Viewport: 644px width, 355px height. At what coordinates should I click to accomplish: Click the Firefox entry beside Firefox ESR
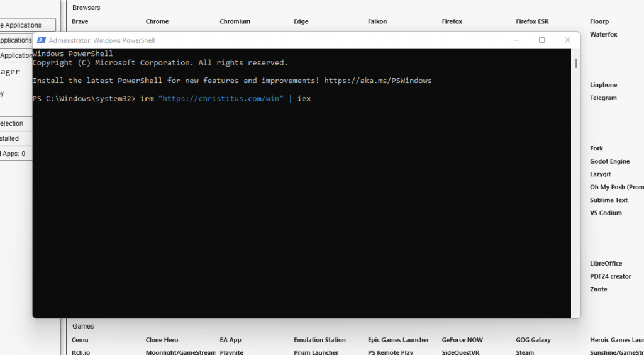pyautogui.click(x=452, y=21)
